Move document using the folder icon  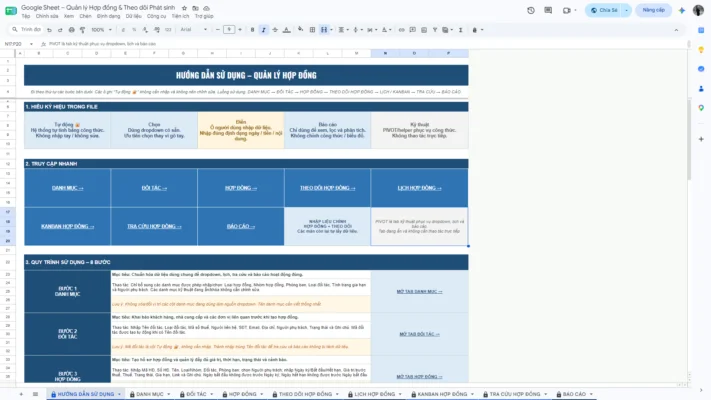(x=195, y=8)
